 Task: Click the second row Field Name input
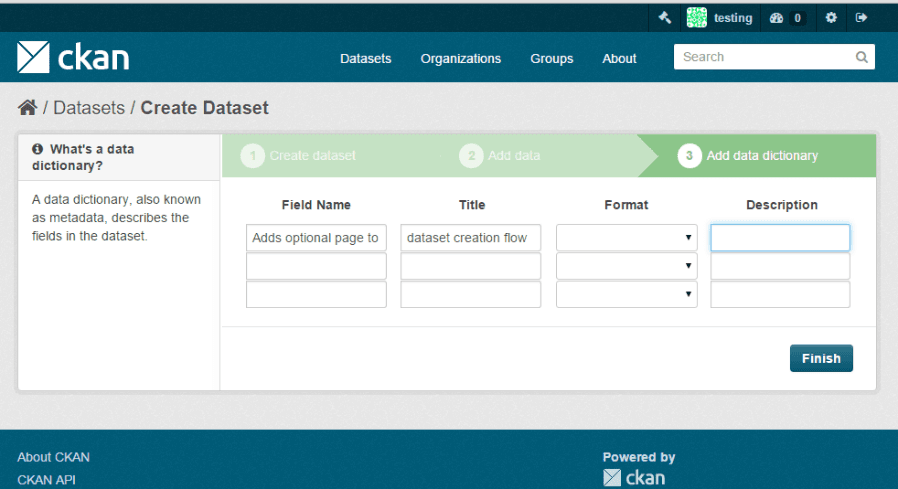click(316, 266)
